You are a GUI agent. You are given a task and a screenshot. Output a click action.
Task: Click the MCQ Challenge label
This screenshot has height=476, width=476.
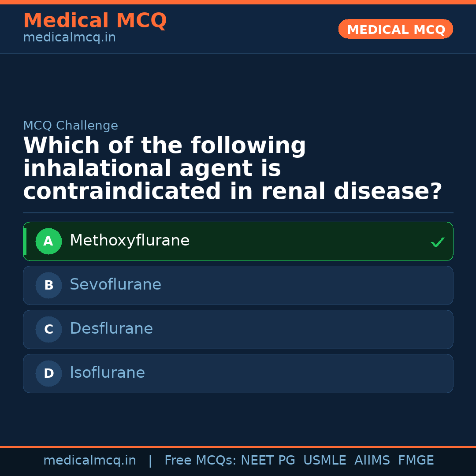pyautogui.click(x=71, y=126)
